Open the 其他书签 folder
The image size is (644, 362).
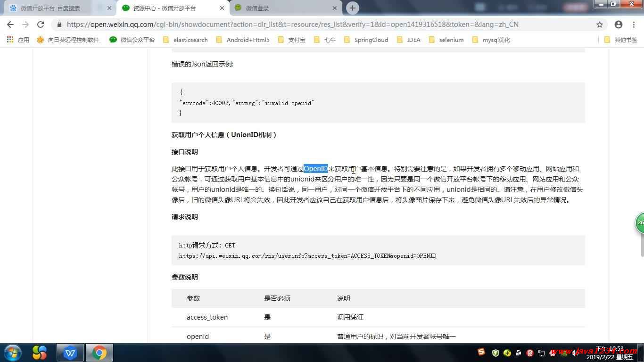(x=620, y=40)
